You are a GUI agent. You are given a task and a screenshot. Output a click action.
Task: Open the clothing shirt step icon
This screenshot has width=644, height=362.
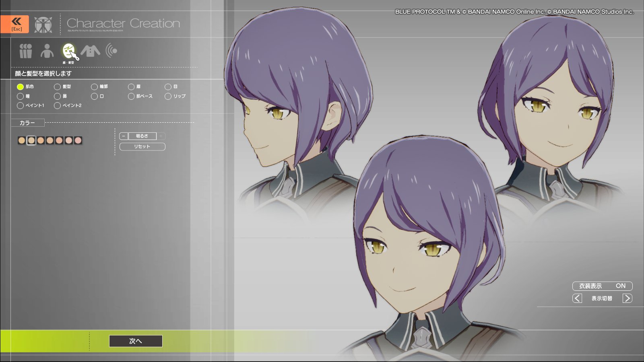coord(90,51)
